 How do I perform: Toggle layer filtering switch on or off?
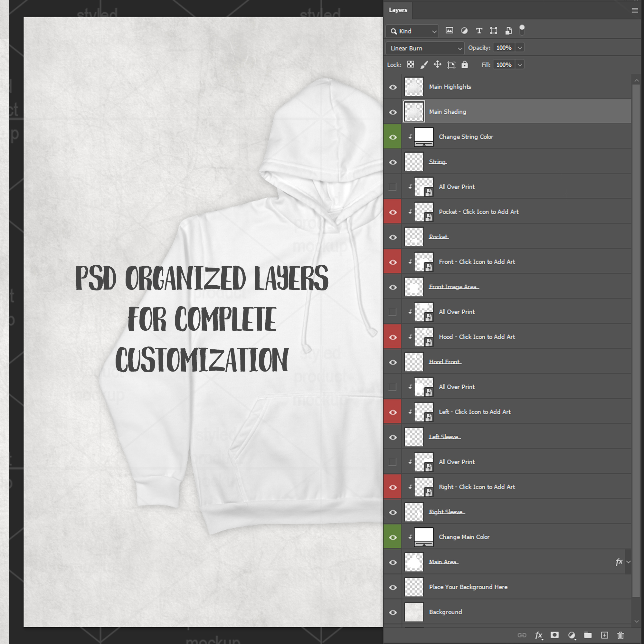point(522,30)
